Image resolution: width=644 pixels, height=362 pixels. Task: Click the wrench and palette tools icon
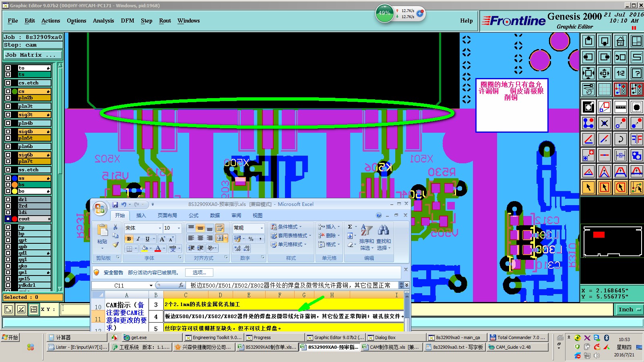click(x=588, y=89)
